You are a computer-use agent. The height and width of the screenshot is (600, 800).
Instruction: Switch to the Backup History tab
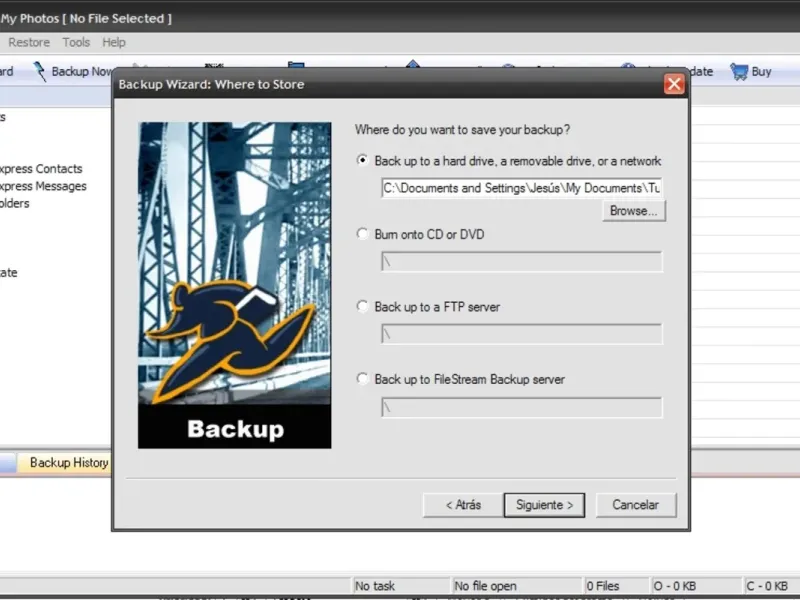pos(65,463)
